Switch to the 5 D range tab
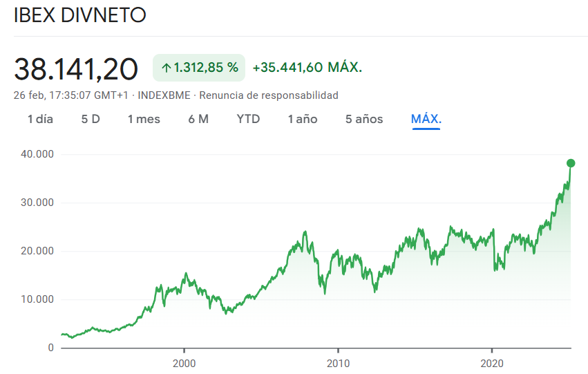Screen dimensions: 588x374 click(91, 120)
